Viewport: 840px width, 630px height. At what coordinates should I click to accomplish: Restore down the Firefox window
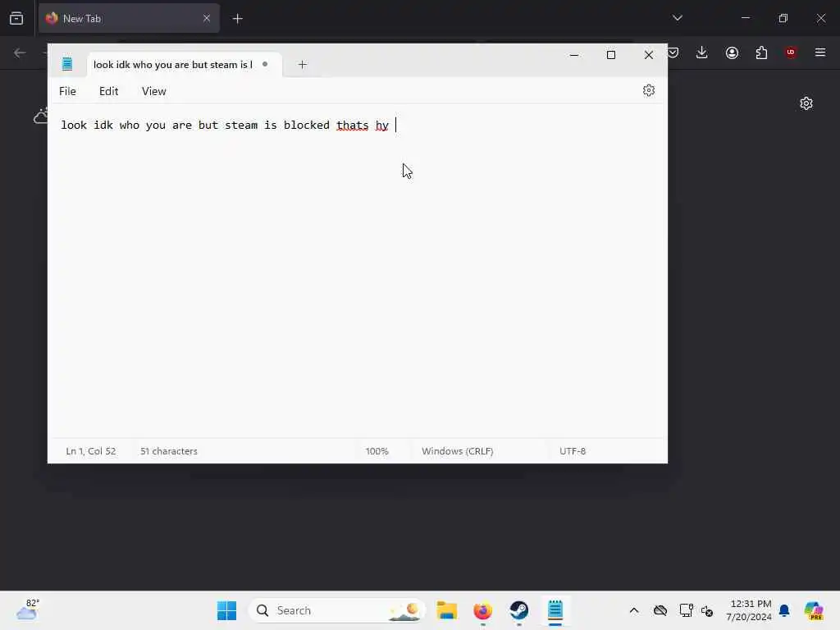coord(783,18)
